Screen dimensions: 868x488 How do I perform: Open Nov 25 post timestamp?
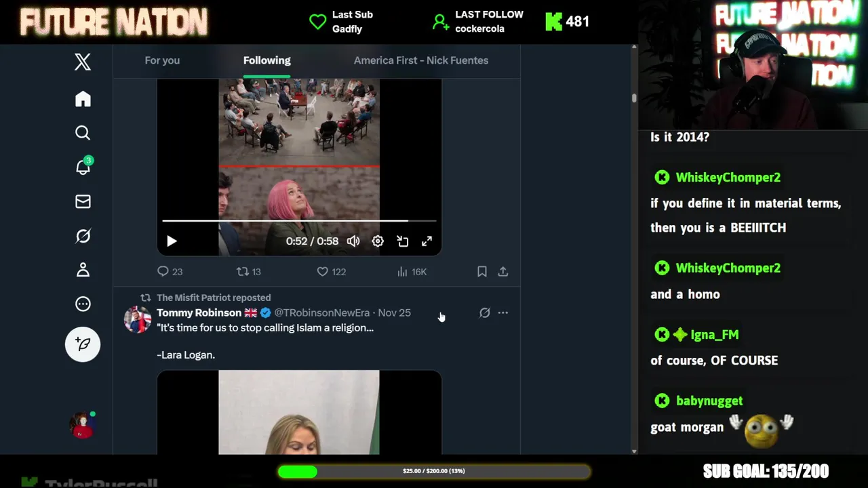394,312
